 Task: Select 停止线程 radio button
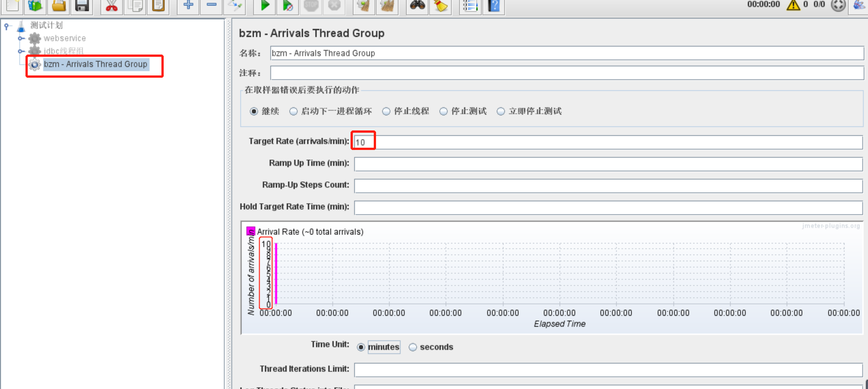386,111
